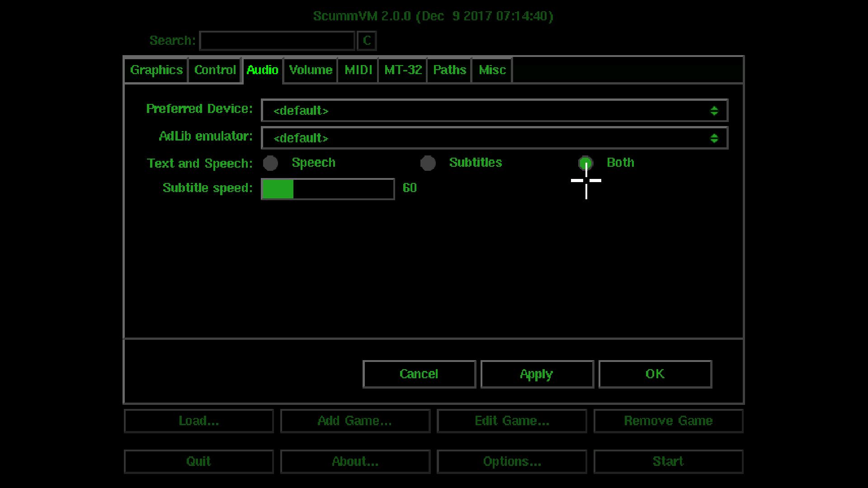Open the Control tab

215,70
